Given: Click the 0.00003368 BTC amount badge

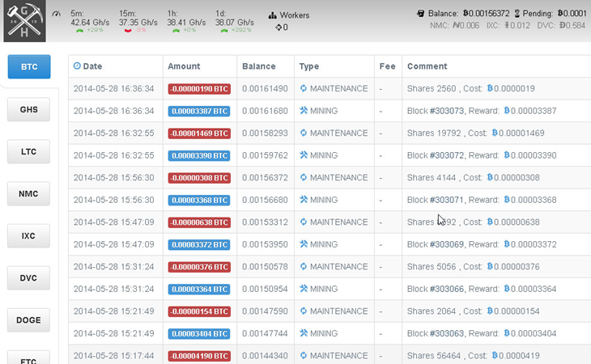Looking at the screenshot, I should tap(199, 200).
